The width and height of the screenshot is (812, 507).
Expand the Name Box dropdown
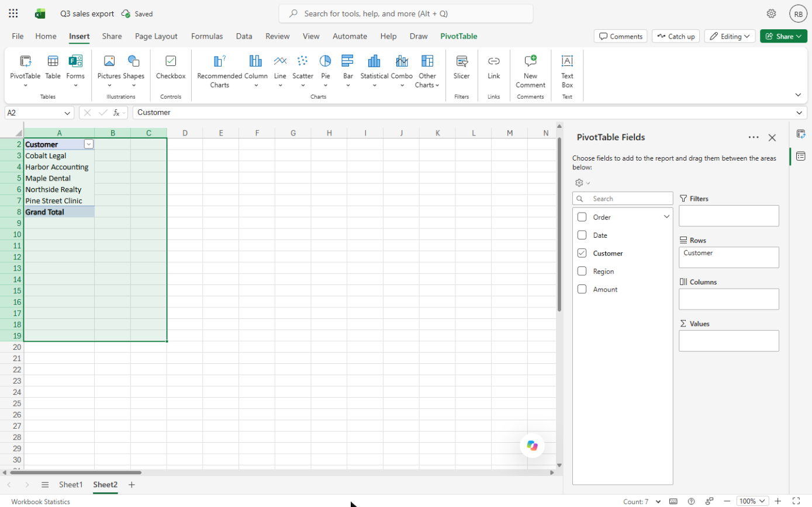pos(67,113)
